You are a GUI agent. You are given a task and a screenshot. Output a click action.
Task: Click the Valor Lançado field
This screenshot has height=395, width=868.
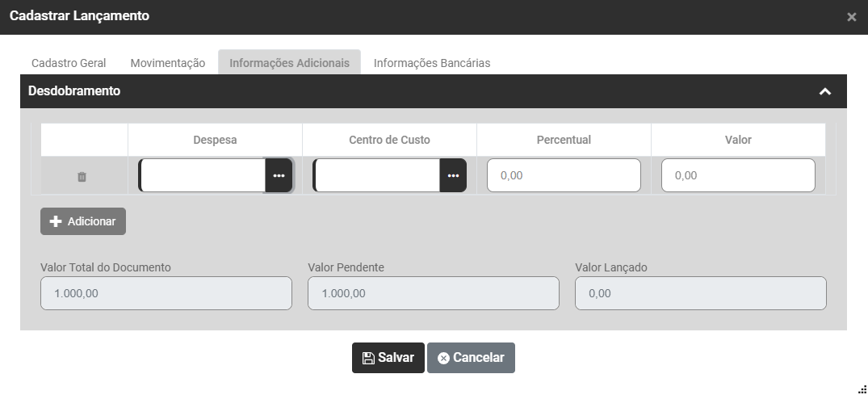(700, 294)
